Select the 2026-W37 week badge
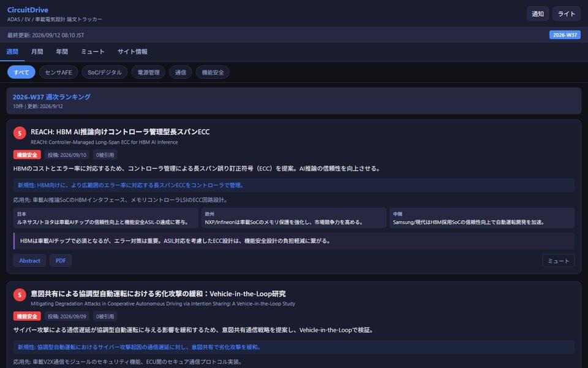588x368 pixels. pyautogui.click(x=565, y=35)
